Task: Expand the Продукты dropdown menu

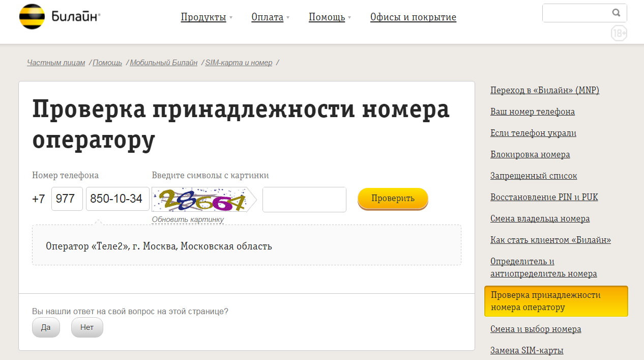Action: tap(206, 17)
